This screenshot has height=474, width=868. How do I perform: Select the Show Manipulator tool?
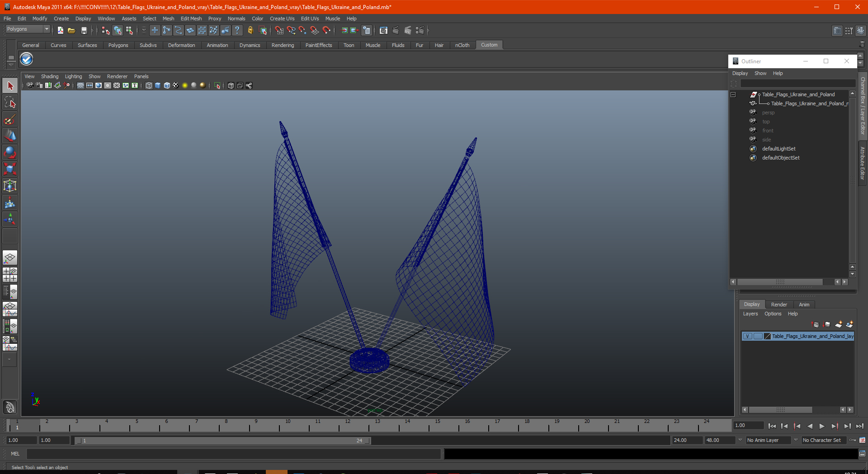click(10, 220)
